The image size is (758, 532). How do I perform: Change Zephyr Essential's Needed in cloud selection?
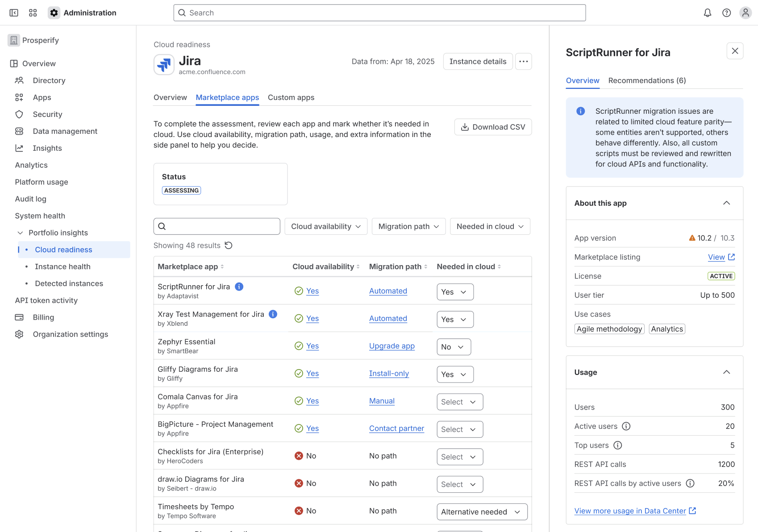(x=454, y=346)
